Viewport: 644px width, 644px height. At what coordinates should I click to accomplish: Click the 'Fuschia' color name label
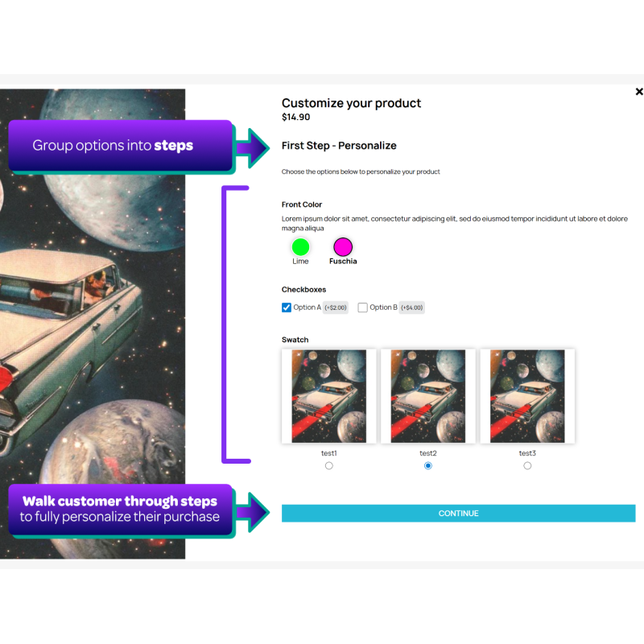tap(343, 261)
